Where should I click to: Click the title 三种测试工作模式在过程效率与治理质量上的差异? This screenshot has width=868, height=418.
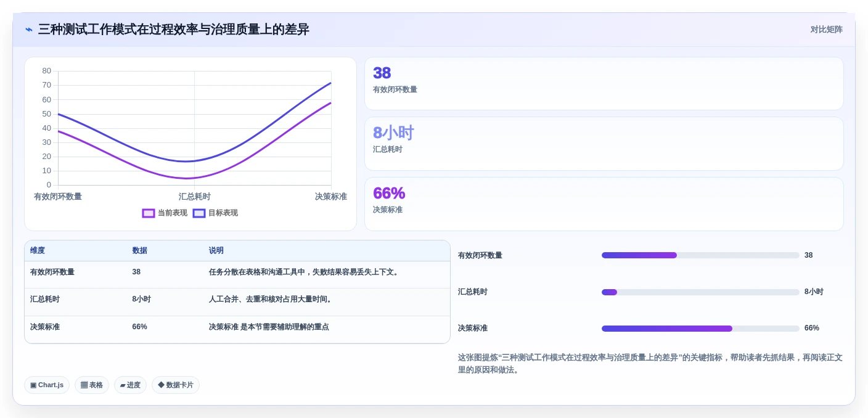(174, 30)
